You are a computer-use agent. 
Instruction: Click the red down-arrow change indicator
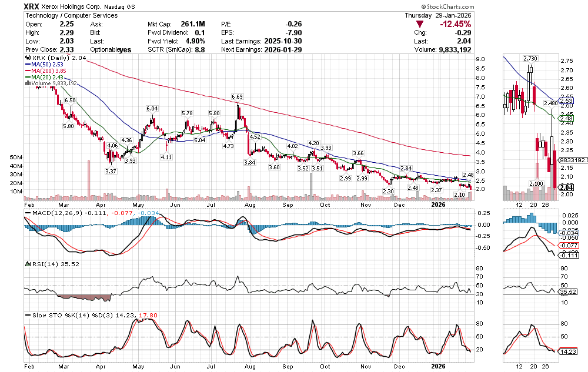(419, 24)
